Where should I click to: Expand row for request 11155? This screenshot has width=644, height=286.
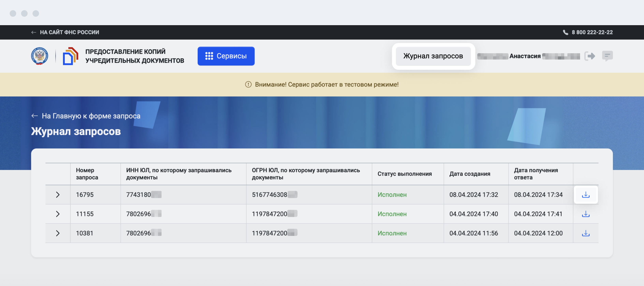click(x=57, y=214)
